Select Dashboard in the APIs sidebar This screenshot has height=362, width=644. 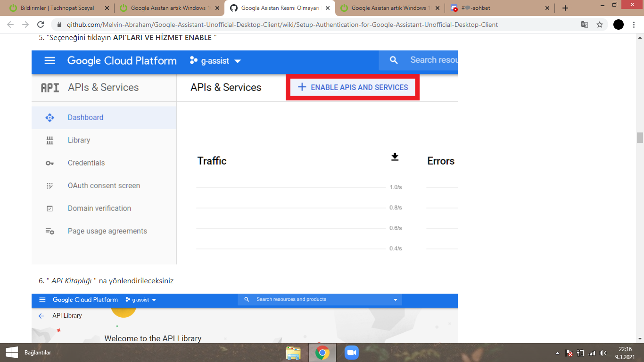click(x=104, y=118)
